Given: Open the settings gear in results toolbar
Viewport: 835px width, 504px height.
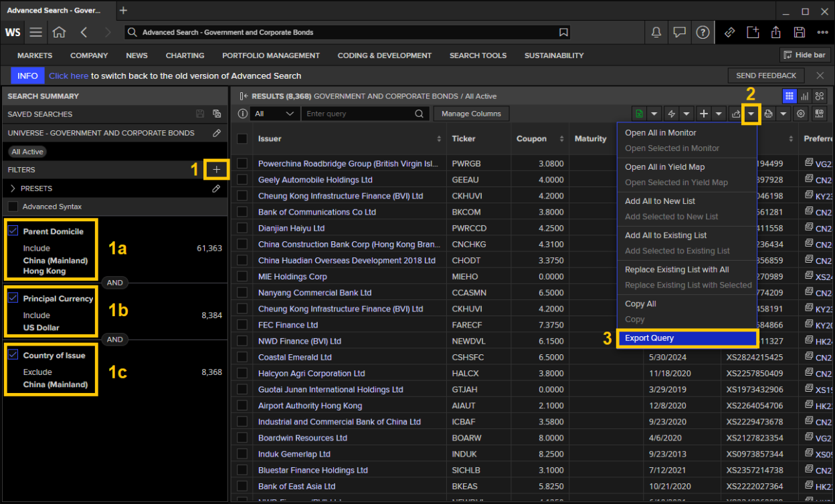Looking at the screenshot, I should 800,114.
